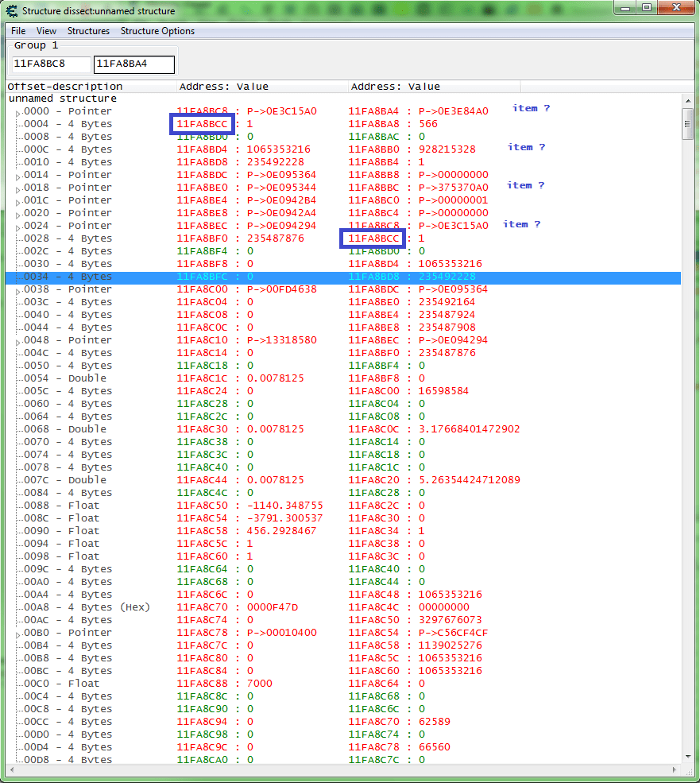Open the Structures menu

pos(88,30)
